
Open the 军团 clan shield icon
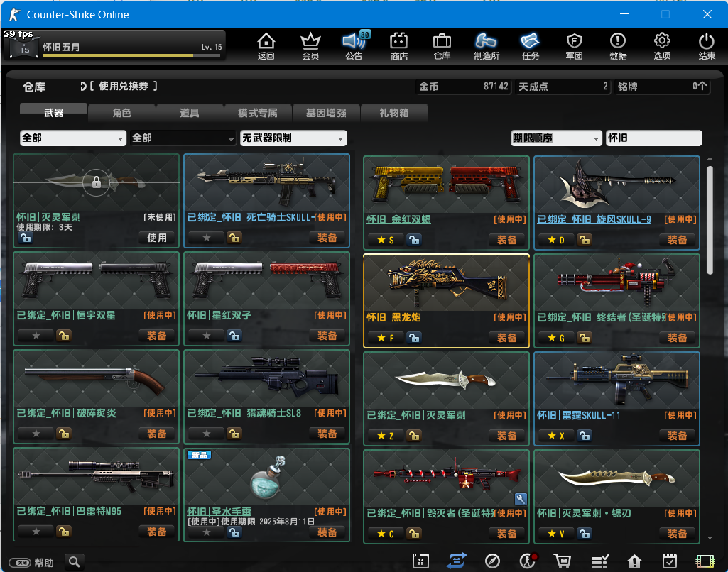click(x=575, y=46)
